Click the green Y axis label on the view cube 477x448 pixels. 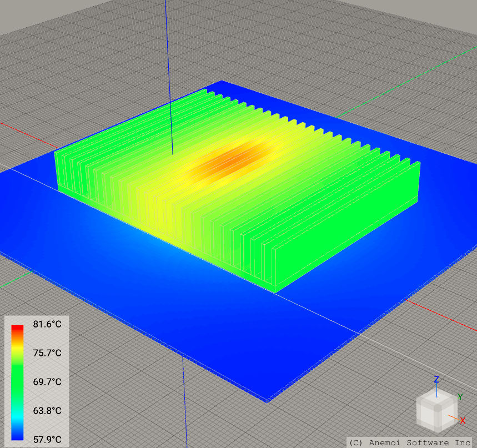[460, 396]
